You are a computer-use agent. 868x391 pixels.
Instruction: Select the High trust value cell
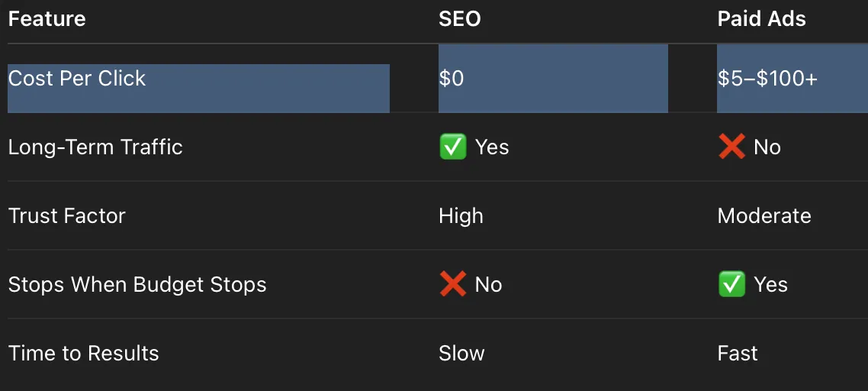point(461,216)
